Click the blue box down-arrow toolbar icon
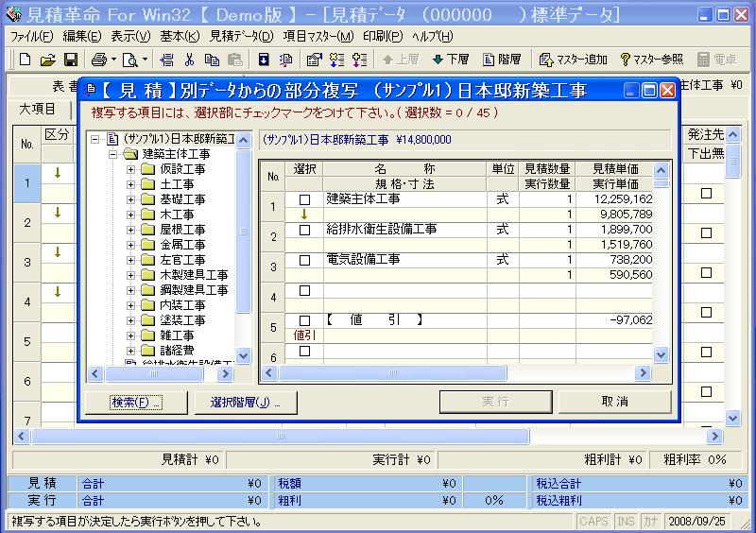 (x=264, y=60)
